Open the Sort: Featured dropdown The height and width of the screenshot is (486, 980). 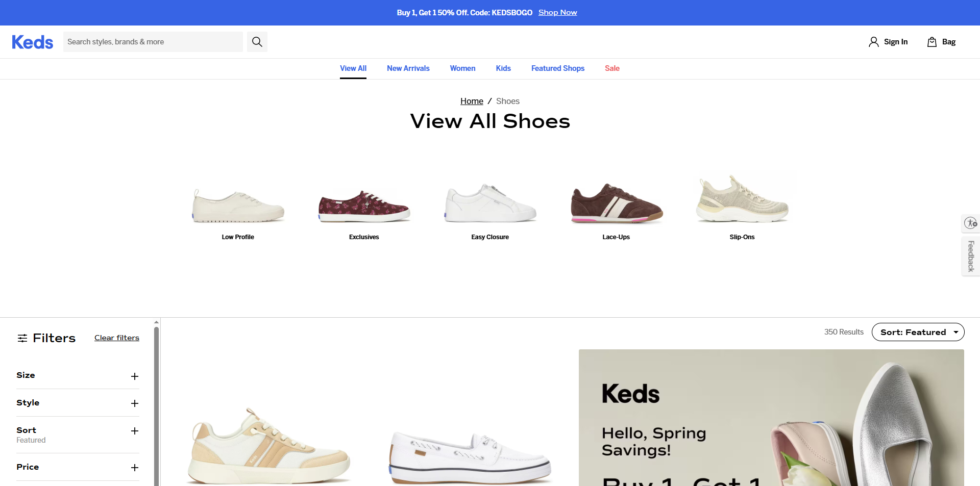917,332
